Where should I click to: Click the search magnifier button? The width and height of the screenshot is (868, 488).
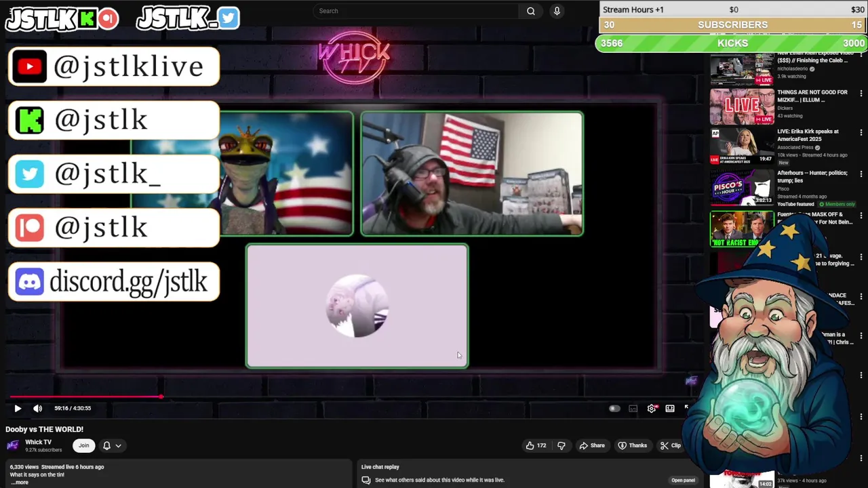(x=531, y=11)
